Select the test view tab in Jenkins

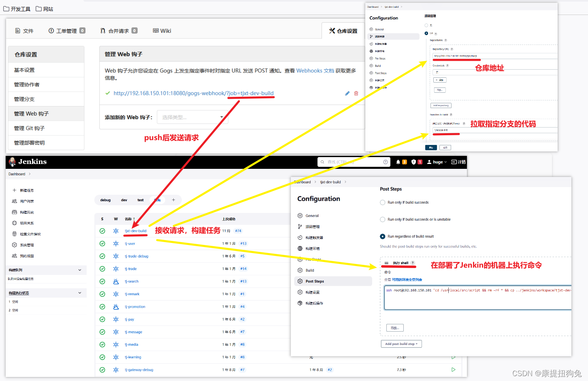click(141, 200)
